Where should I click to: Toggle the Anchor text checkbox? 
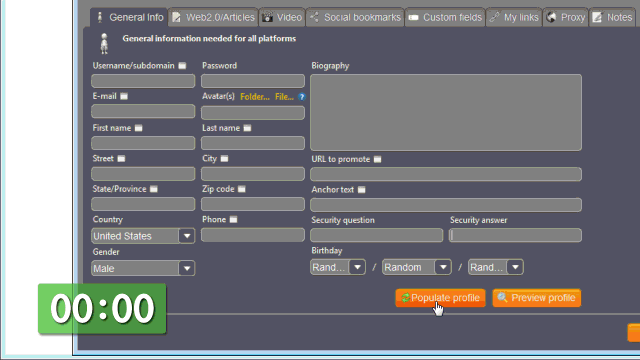(x=362, y=190)
